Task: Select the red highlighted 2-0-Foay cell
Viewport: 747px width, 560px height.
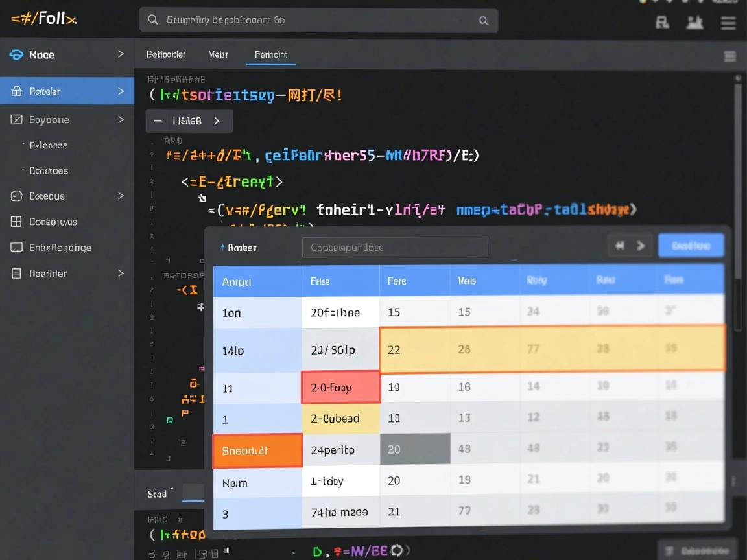Action: pos(340,388)
